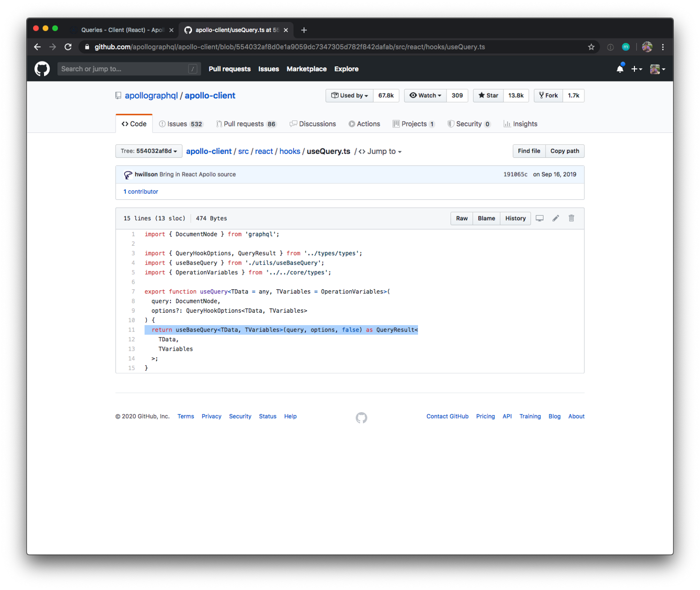Delete this file with the trash icon

tap(571, 218)
